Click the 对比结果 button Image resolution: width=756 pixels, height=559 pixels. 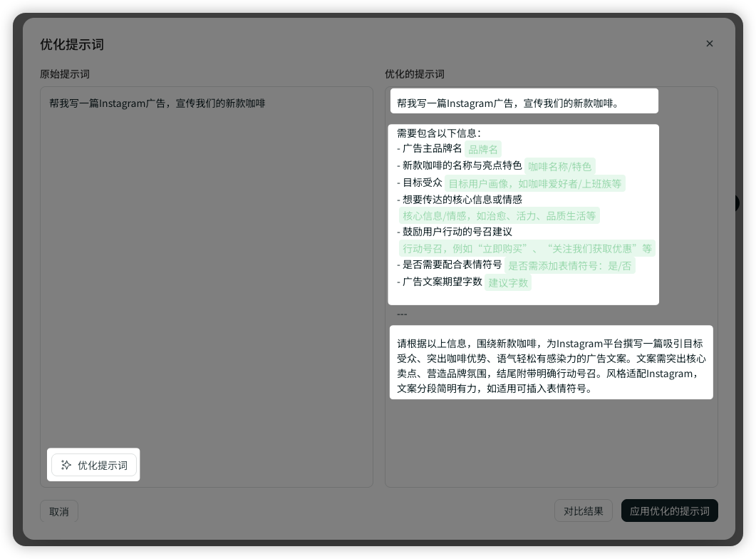point(583,511)
